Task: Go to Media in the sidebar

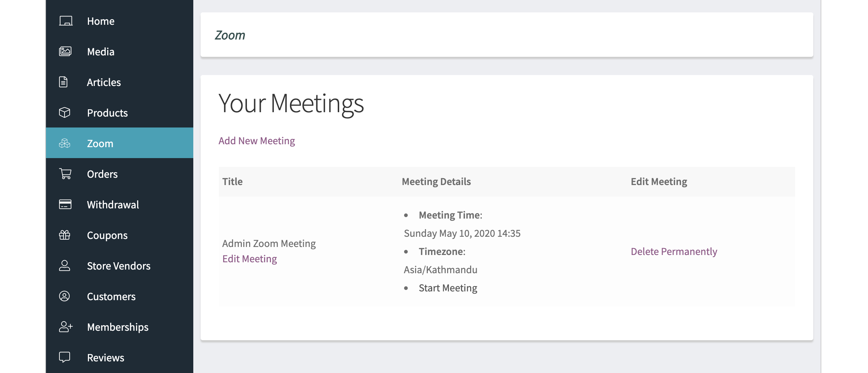Action: pos(120,52)
